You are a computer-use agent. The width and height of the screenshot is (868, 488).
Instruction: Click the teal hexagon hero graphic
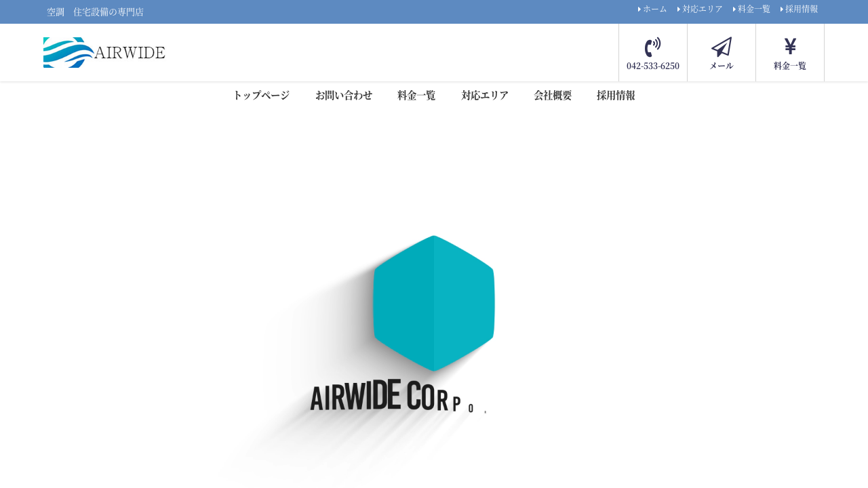(x=434, y=303)
